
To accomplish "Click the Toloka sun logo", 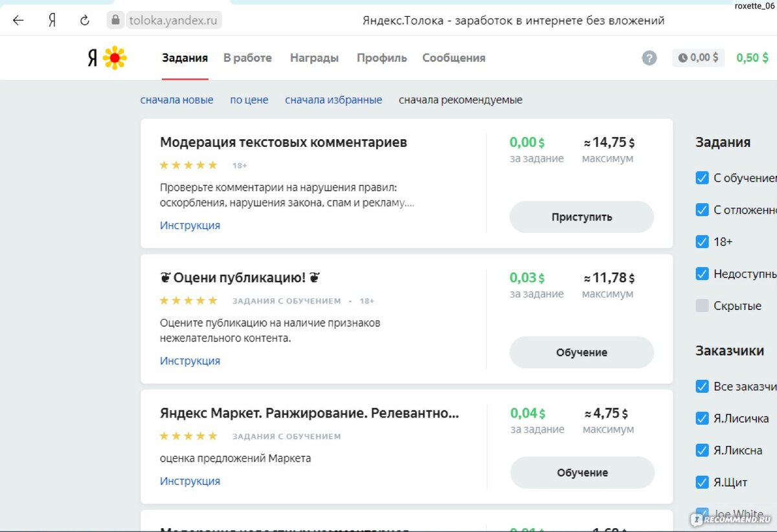I will click(x=115, y=58).
